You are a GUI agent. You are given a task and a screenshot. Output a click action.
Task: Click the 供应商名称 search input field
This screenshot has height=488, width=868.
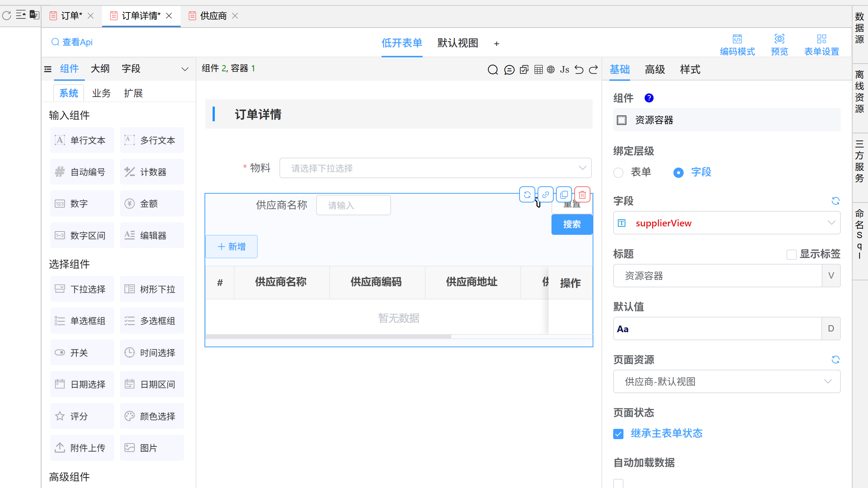coord(353,205)
